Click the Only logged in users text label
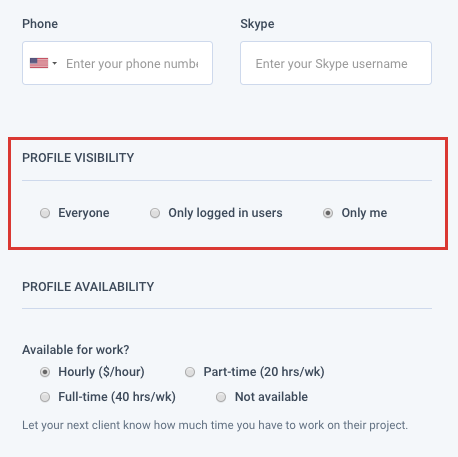This screenshot has height=457, width=458. point(225,213)
